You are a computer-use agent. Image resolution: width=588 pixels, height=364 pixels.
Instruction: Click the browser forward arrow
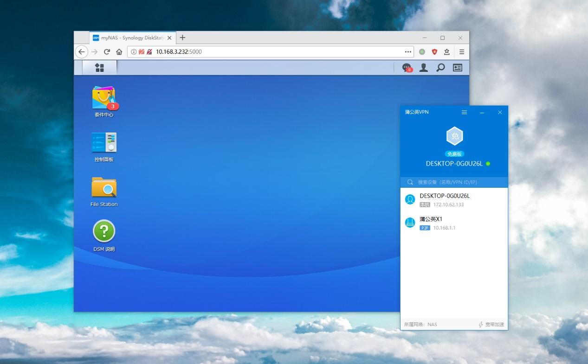point(94,52)
